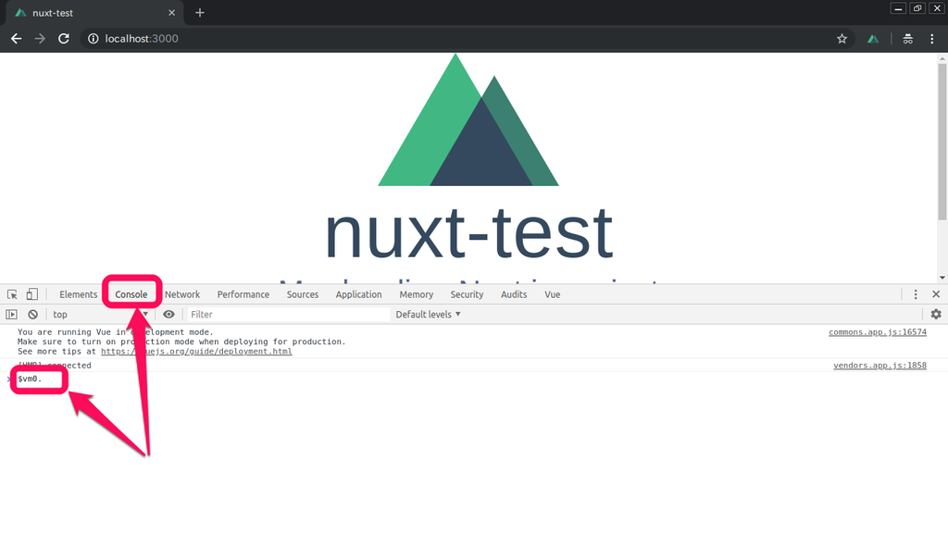The image size is (948, 560).
Task: Close the nuxt-test tab
Action: [x=171, y=13]
